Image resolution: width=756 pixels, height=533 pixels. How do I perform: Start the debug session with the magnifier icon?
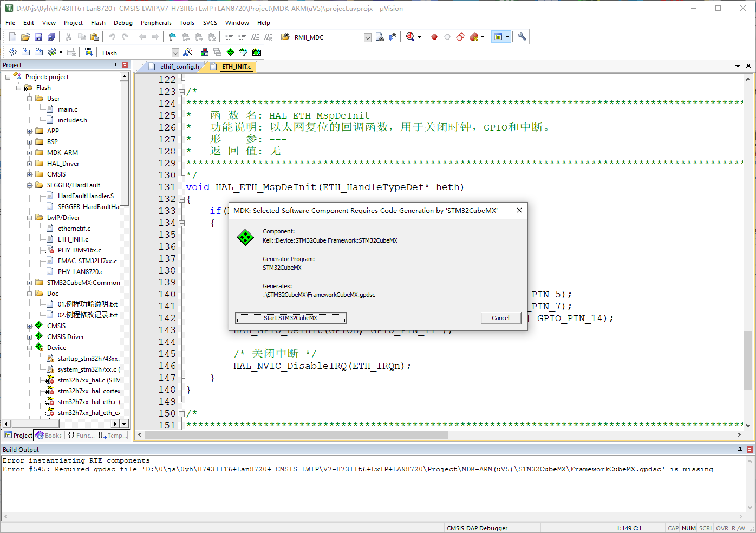click(x=410, y=37)
